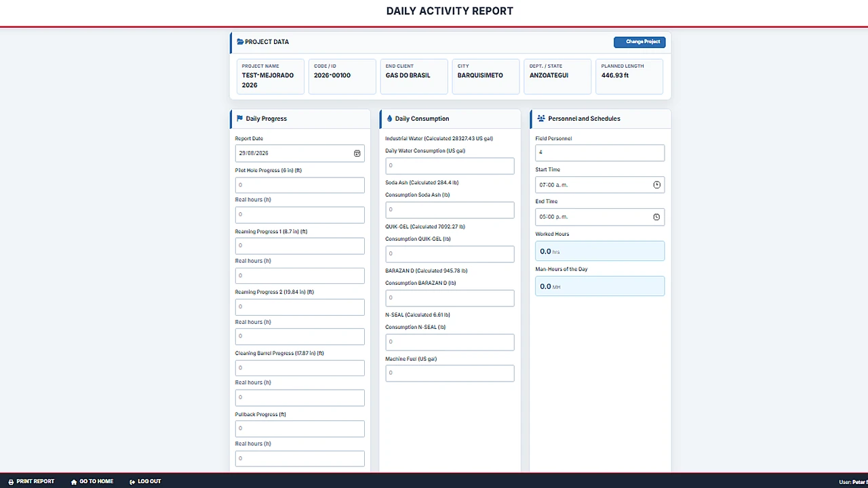Click the Change Project button

(x=639, y=42)
